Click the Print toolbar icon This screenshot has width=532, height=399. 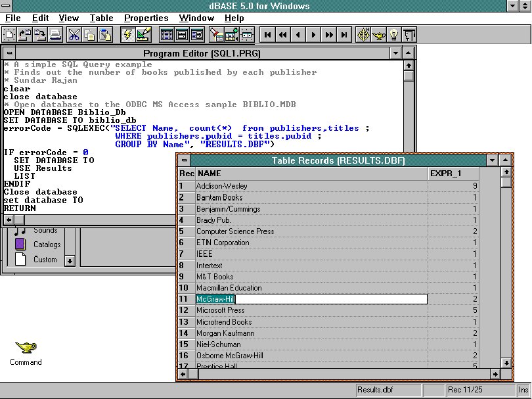click(55, 35)
